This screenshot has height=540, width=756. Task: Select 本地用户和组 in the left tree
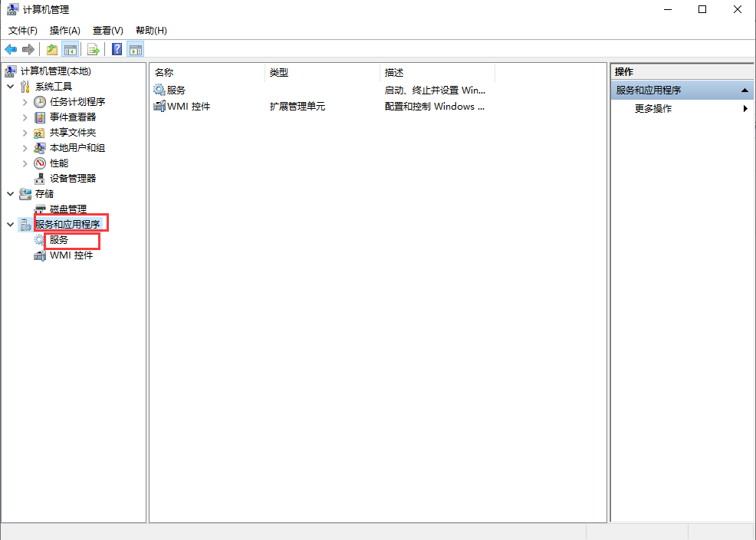(x=77, y=148)
